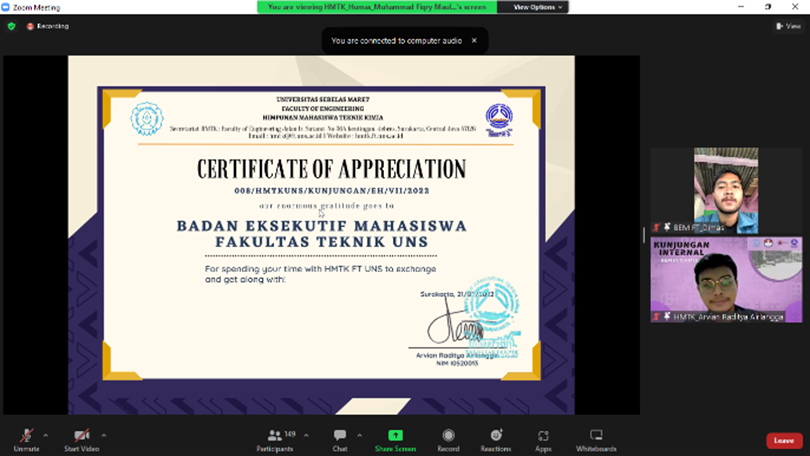Viewport: 810px width, 456px height.
Task: Click the Recording indicator
Action: tap(48, 26)
